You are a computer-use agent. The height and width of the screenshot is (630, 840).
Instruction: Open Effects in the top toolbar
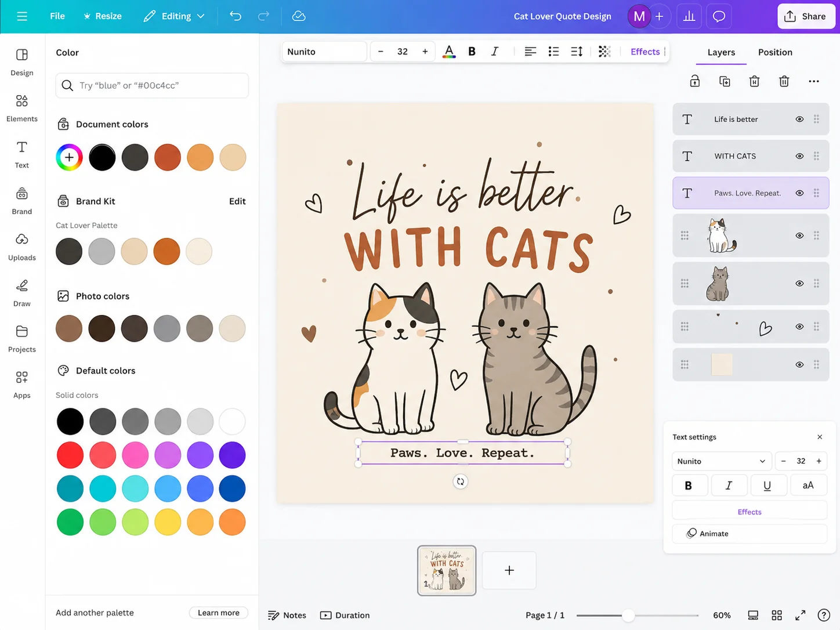click(x=645, y=52)
